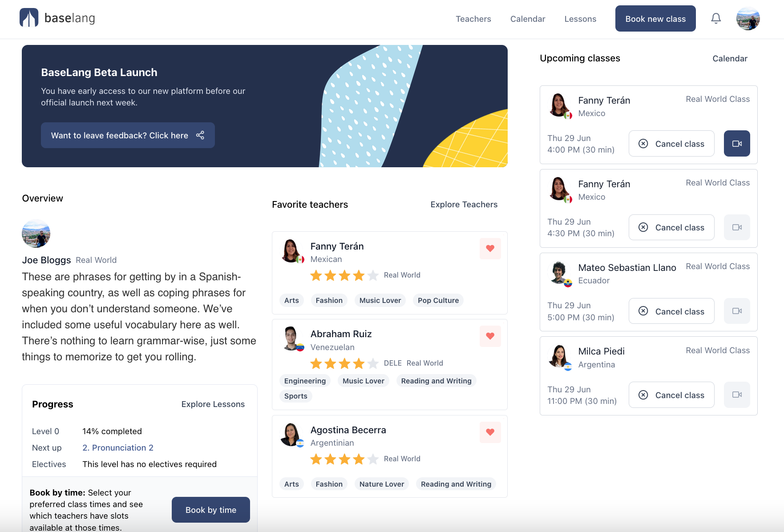Screen dimensions: 784x532
Task: Click Book new class button
Action: click(655, 19)
